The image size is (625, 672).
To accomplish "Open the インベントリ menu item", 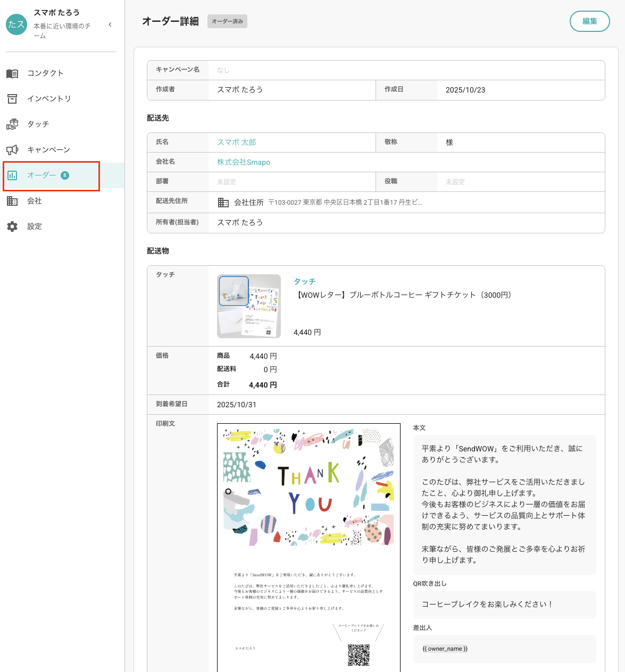I will click(62, 99).
